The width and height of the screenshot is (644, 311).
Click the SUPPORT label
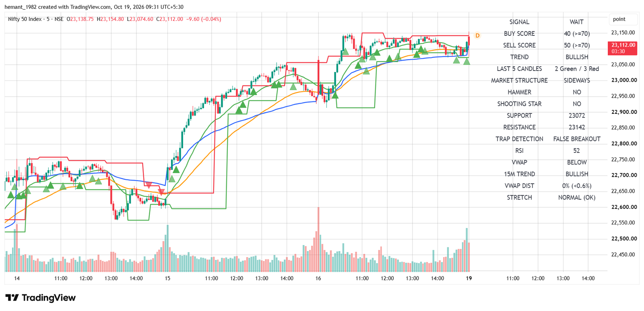tap(519, 115)
